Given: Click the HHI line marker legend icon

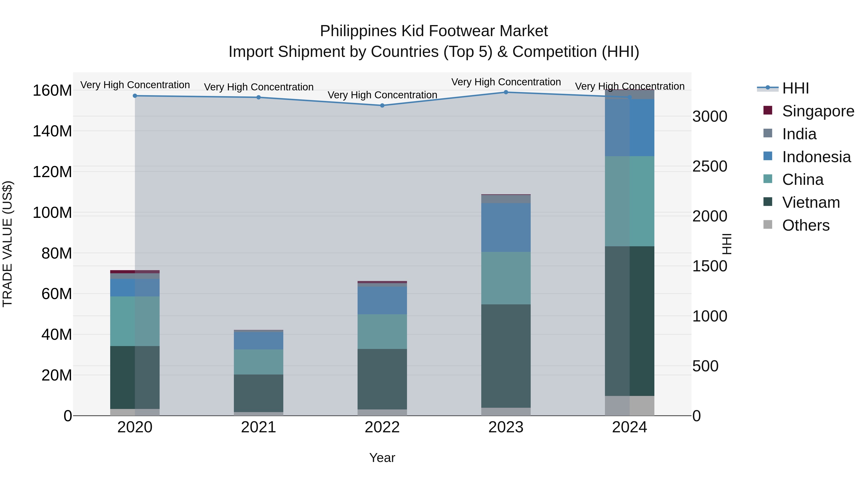Looking at the screenshot, I should [x=768, y=87].
